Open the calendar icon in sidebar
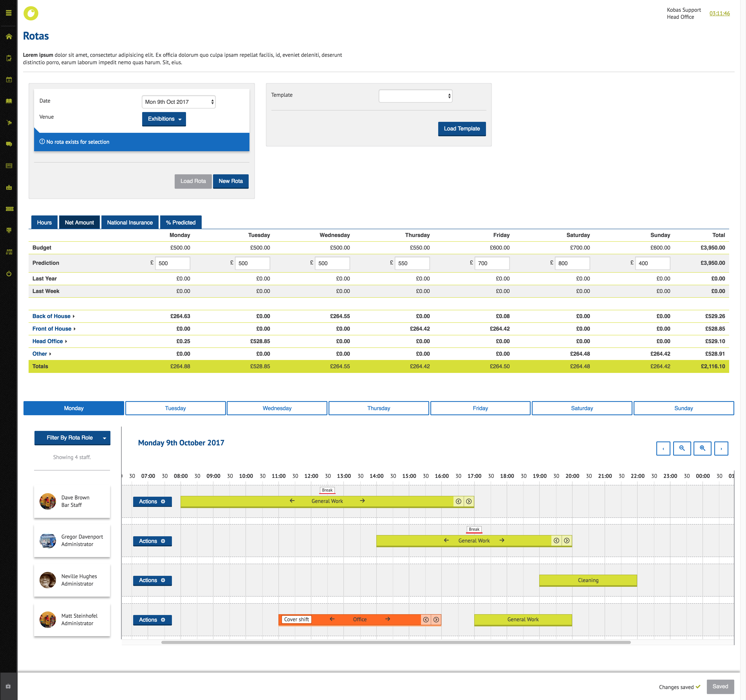746x700 pixels. pos(9,80)
